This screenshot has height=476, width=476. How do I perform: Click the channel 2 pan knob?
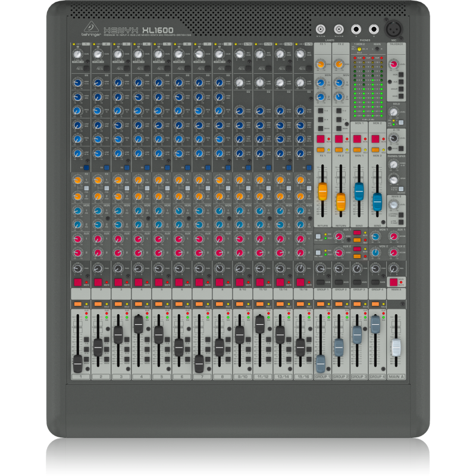point(97,269)
